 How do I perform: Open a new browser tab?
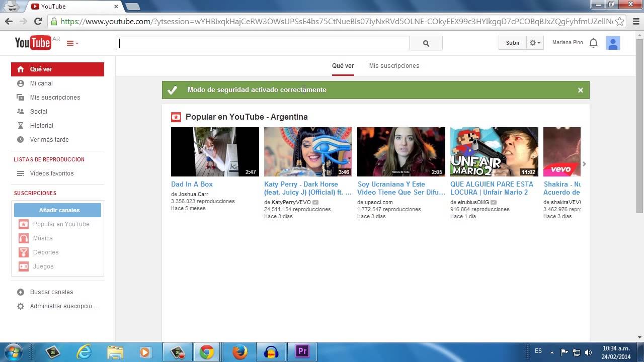click(x=132, y=7)
